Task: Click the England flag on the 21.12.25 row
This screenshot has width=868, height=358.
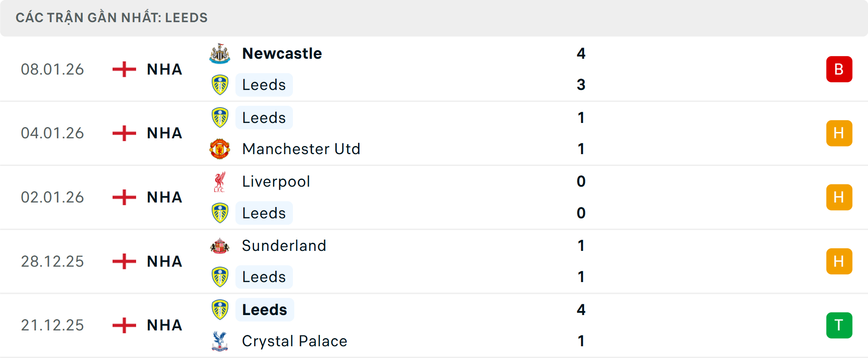Action: pyautogui.click(x=123, y=325)
